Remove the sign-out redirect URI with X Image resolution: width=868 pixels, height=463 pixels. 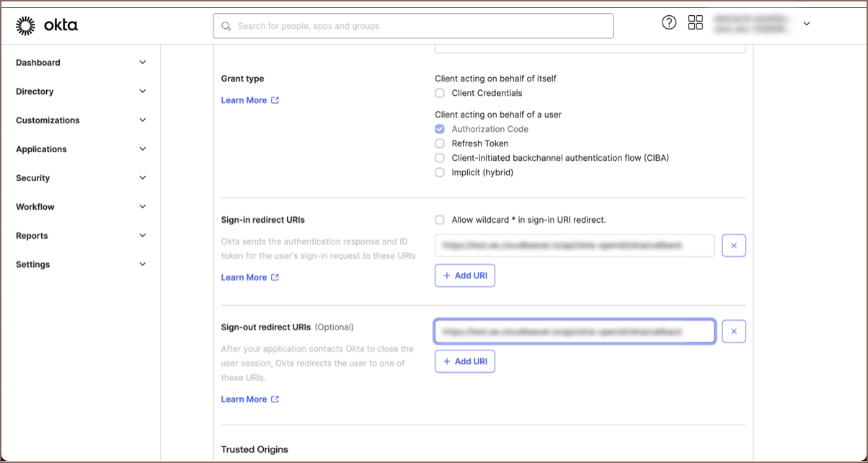[x=734, y=332]
